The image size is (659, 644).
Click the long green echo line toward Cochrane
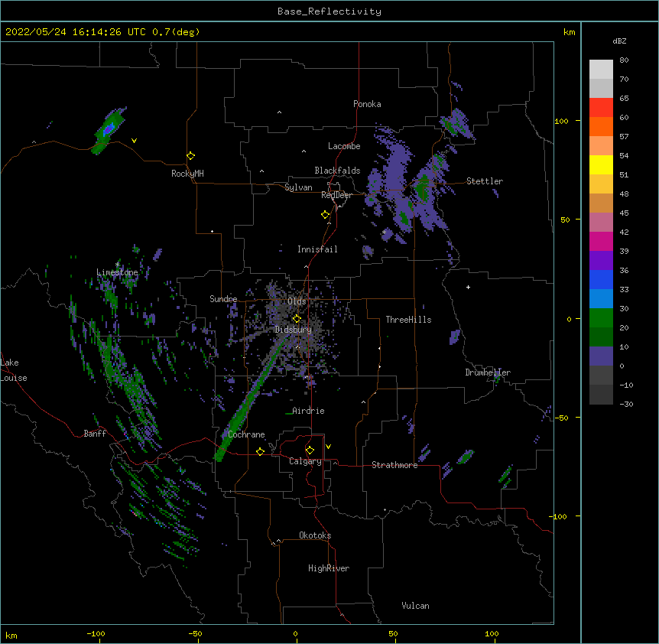coord(252,395)
